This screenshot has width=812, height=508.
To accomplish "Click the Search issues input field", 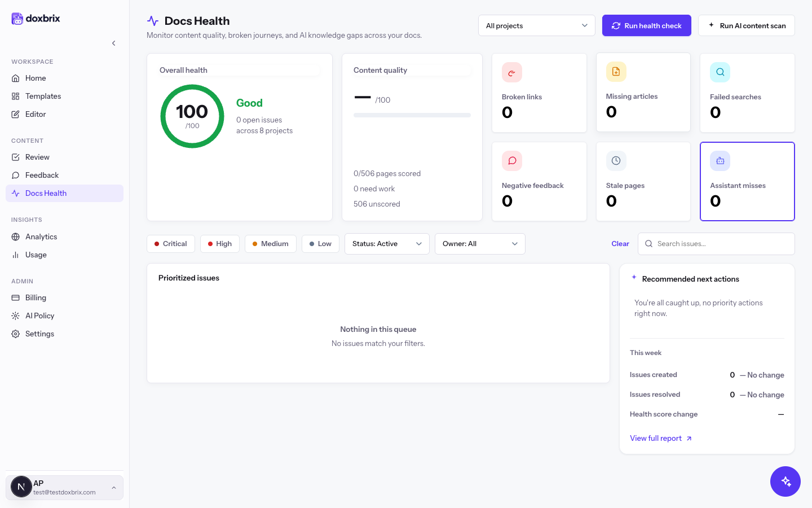I will point(716,244).
